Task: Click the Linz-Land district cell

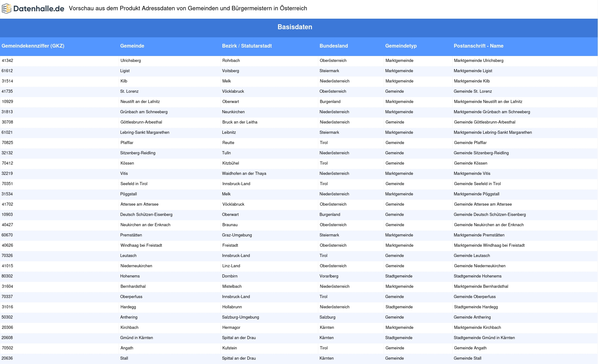Action: point(269,266)
